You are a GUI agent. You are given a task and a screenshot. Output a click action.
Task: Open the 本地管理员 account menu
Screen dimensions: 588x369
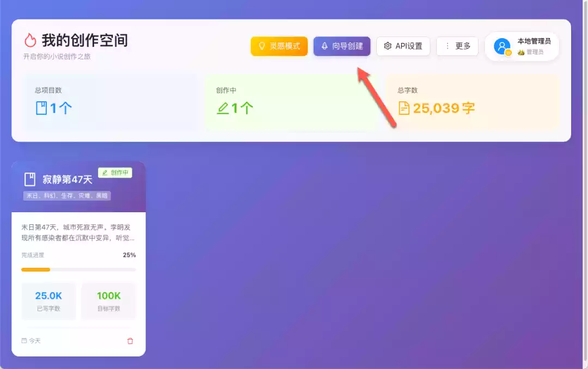tap(522, 46)
